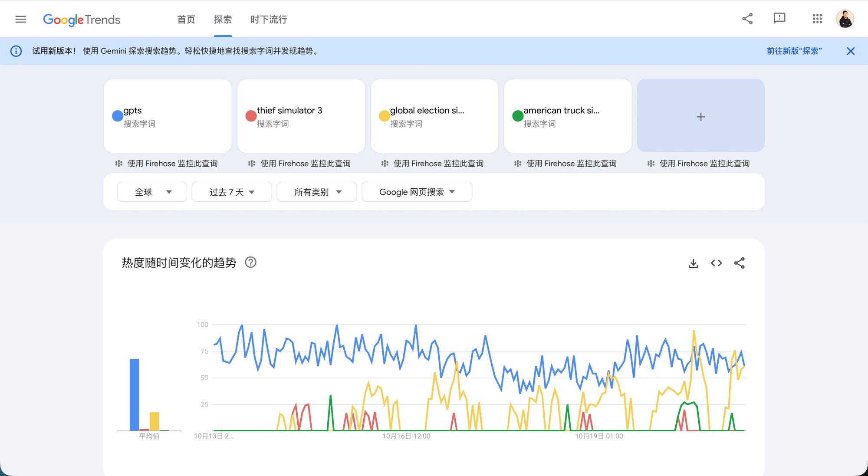Click green american truck color dot

[x=518, y=116]
